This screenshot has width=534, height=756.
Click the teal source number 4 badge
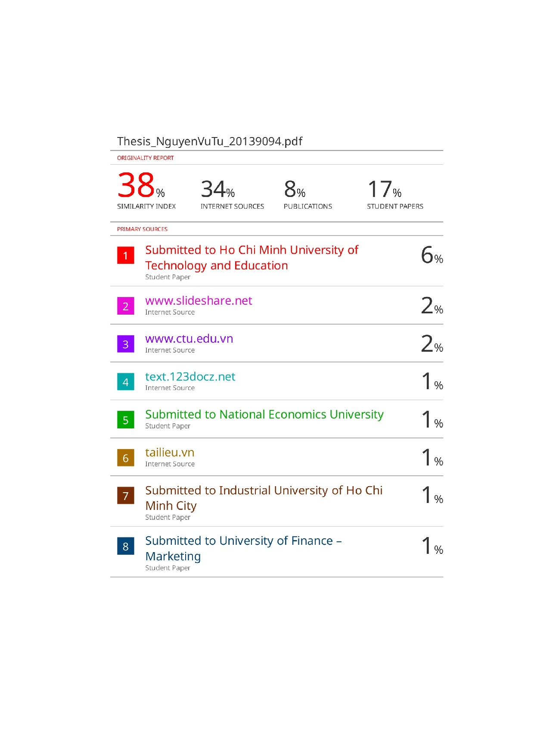click(125, 382)
